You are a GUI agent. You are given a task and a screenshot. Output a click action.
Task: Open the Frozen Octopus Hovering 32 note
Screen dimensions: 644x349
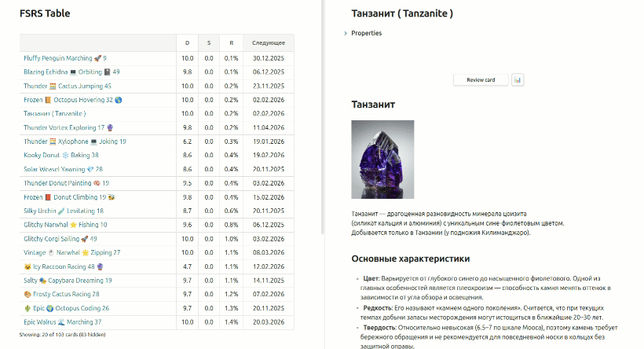[x=73, y=100]
